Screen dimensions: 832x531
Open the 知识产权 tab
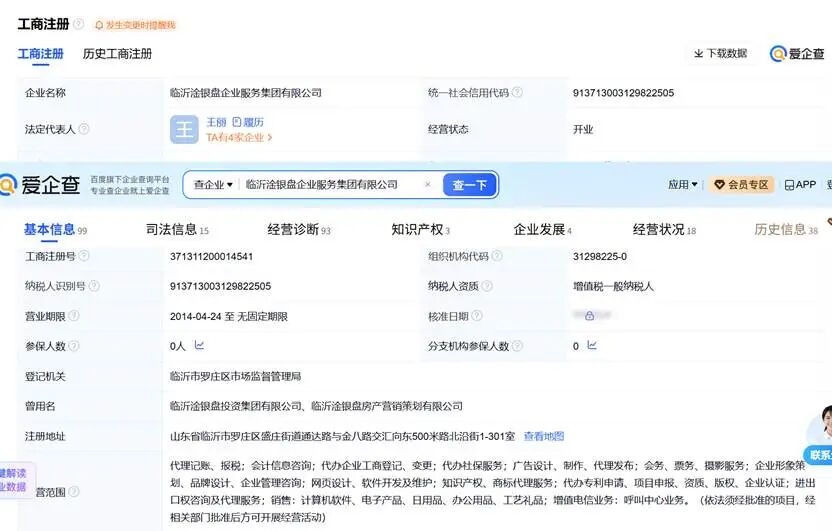(x=420, y=230)
